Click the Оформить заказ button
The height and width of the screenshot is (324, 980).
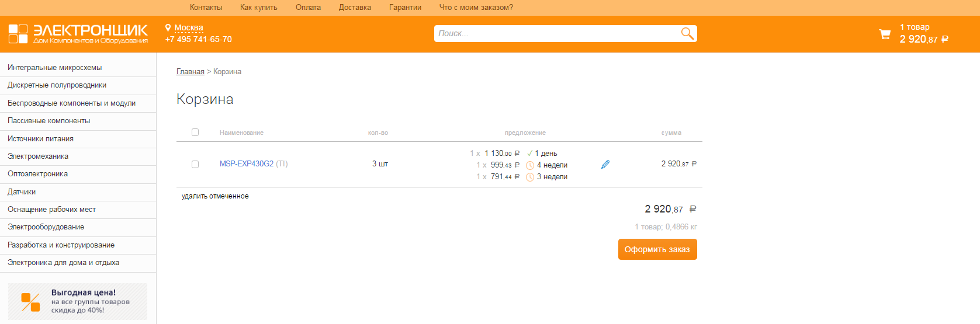pos(657,249)
